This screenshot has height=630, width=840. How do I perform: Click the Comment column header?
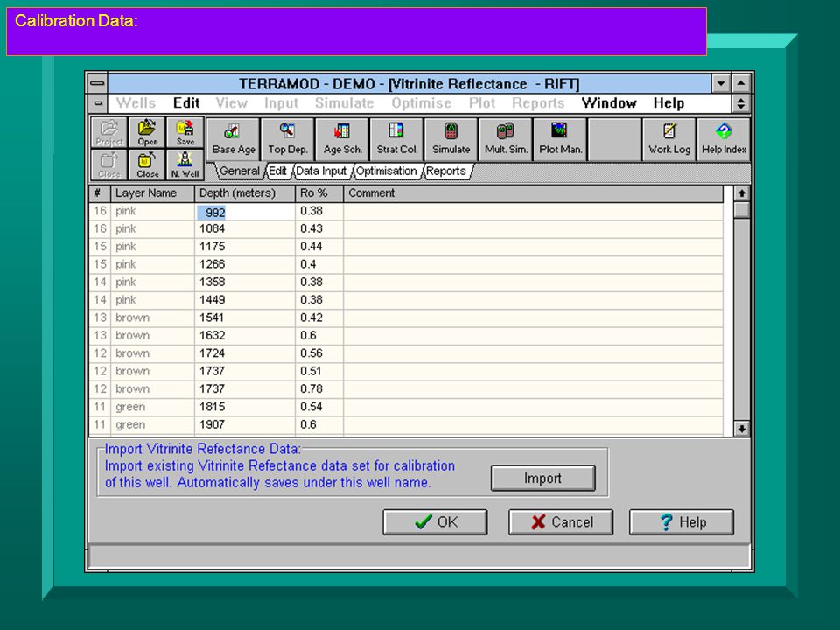[534, 193]
